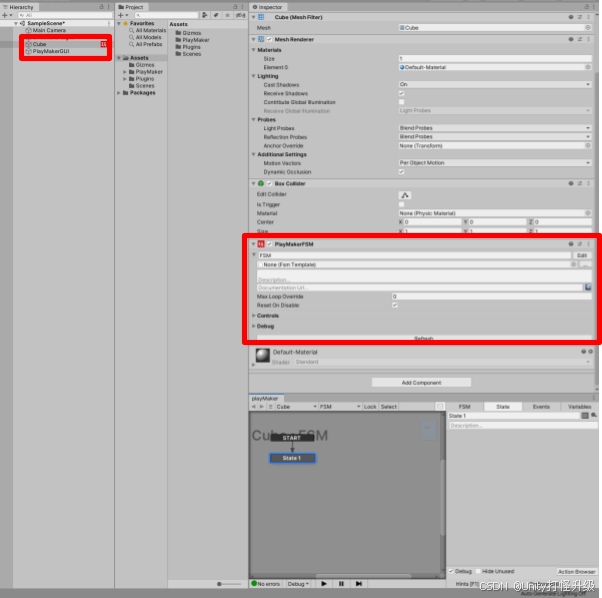
Task: Toggle Mesh Renderer enabled checkbox
Action: (x=270, y=39)
